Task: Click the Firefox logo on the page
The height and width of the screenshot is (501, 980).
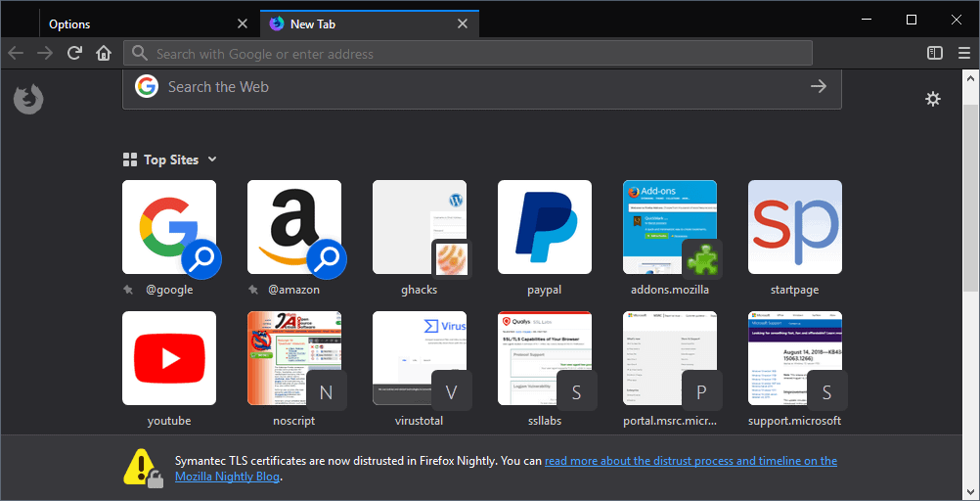Action: pyautogui.click(x=28, y=100)
